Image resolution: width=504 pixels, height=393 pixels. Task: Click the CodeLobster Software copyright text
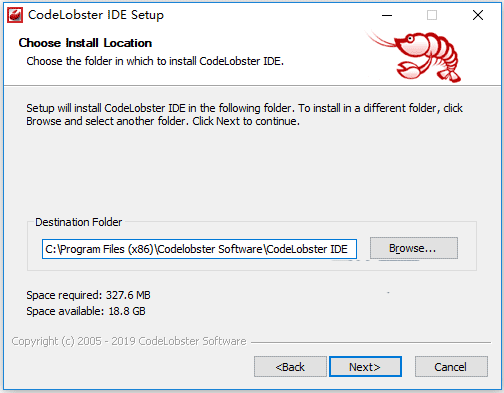tap(129, 341)
